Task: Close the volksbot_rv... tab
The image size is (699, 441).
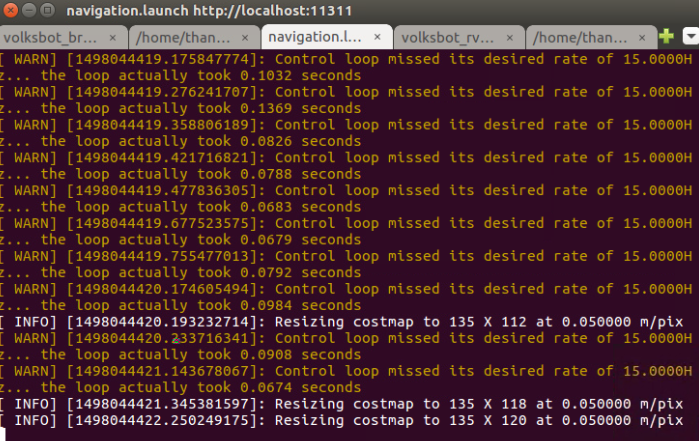Action: (x=510, y=38)
